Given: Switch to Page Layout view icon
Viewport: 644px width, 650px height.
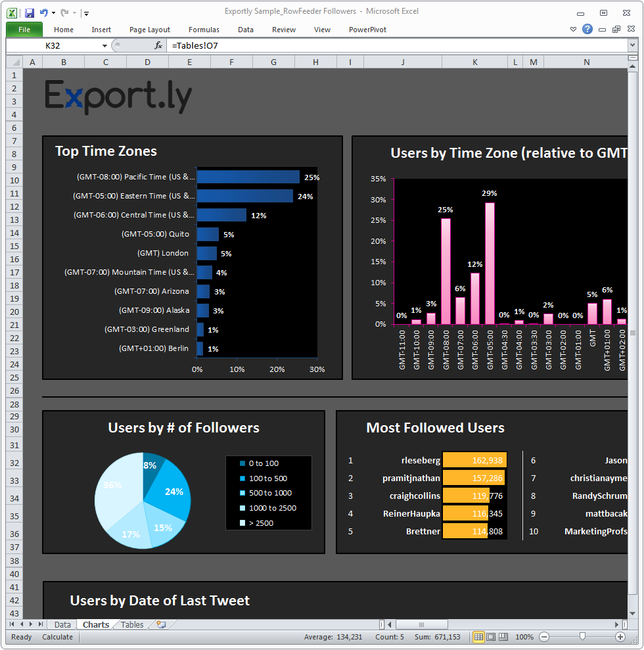Looking at the screenshot, I should (491, 637).
